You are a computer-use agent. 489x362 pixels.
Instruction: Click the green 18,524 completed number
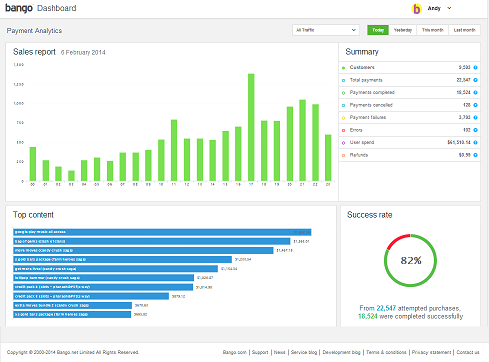(x=368, y=316)
